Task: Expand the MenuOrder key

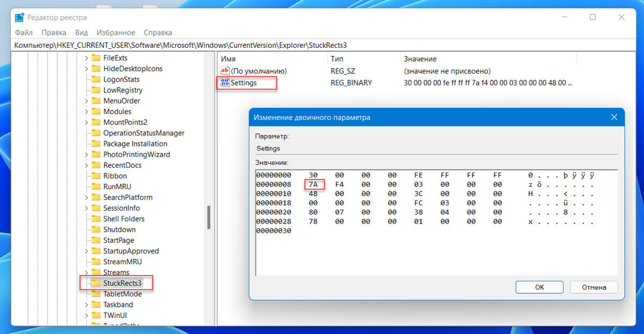Action: click(x=86, y=101)
